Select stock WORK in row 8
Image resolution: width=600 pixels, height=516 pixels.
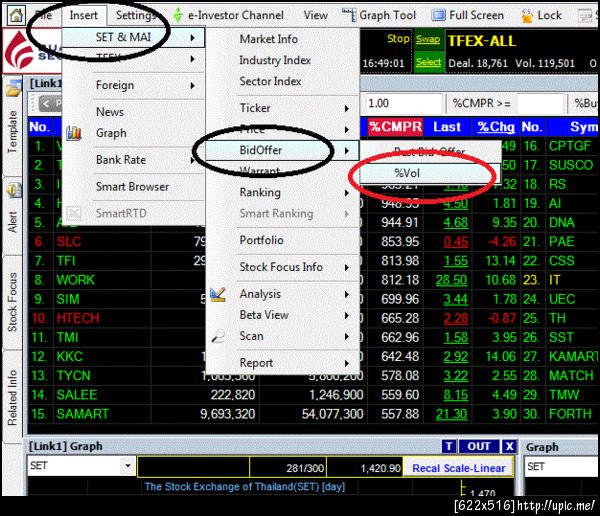(75, 280)
